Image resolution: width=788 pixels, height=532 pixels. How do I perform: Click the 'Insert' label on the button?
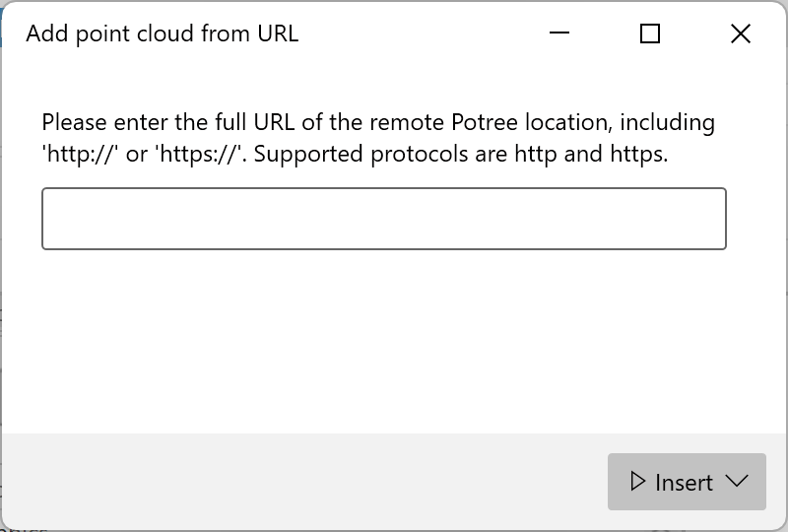pos(684,482)
